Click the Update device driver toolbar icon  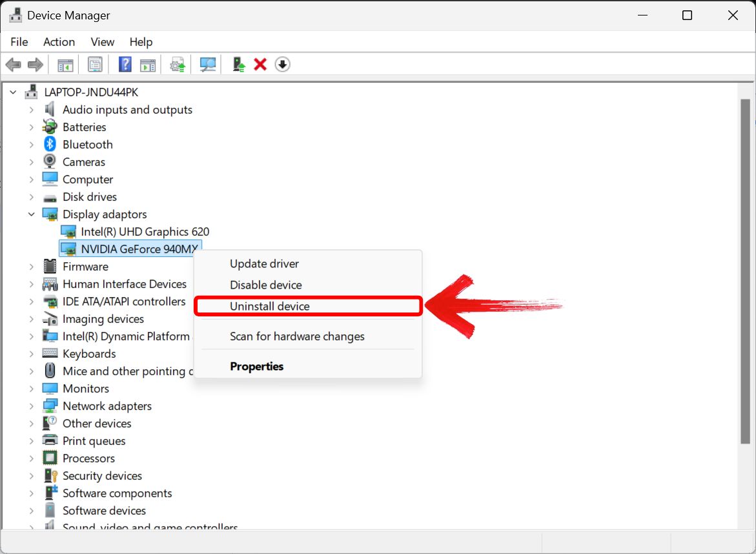click(x=178, y=65)
